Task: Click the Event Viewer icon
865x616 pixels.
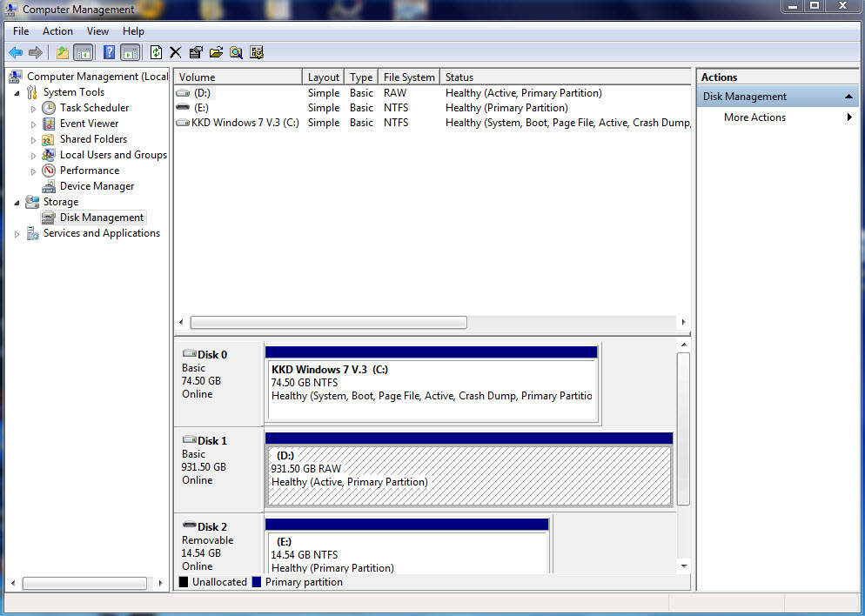Action: coord(49,124)
